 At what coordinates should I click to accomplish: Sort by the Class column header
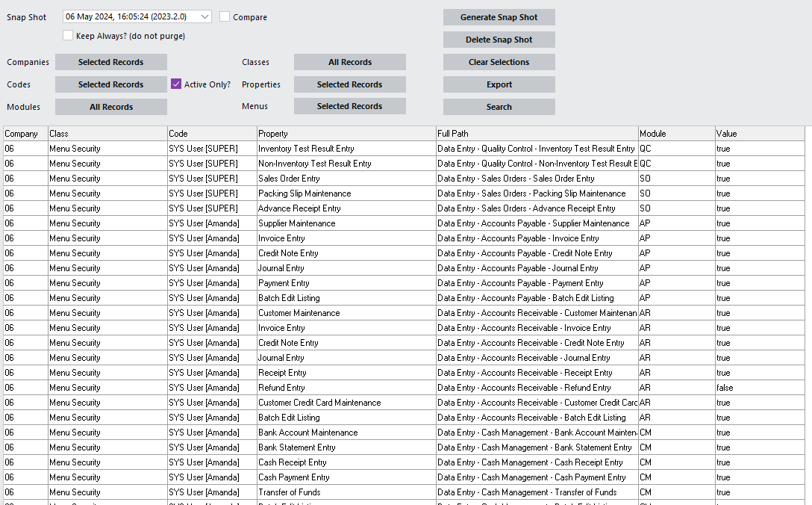[x=107, y=133]
